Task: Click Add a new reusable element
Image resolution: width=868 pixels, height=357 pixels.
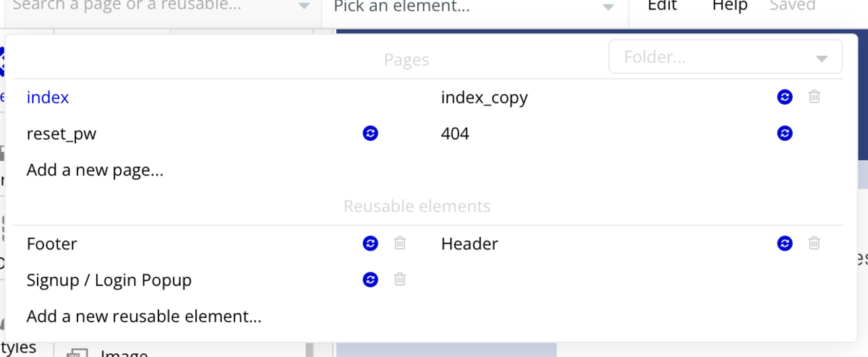Action: coord(144,317)
